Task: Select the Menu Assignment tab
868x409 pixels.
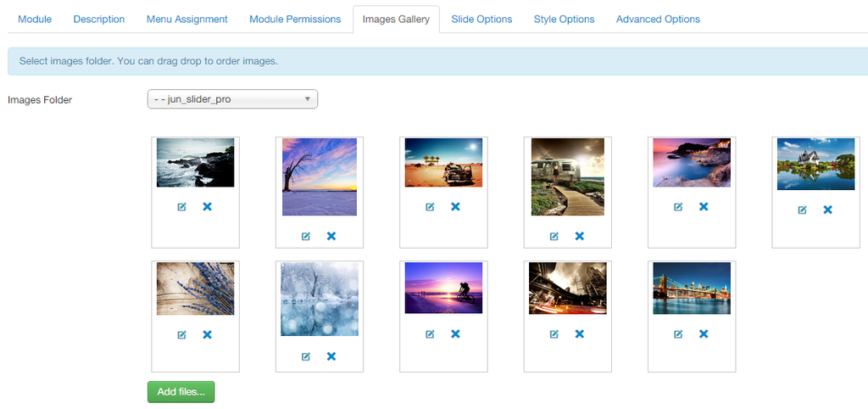Action: pyautogui.click(x=186, y=19)
